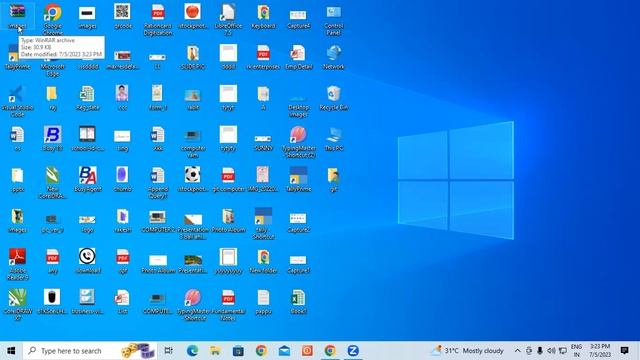Open the computer ram image file
Screen dimensions: 640x360
193,142
